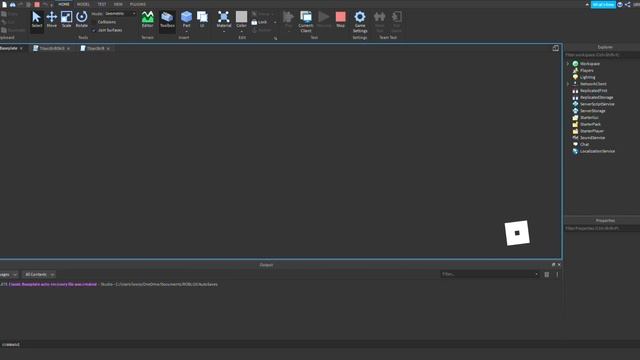Open the Mode Geometric dropdown
Screen dimensions: 640x360
(120, 13)
